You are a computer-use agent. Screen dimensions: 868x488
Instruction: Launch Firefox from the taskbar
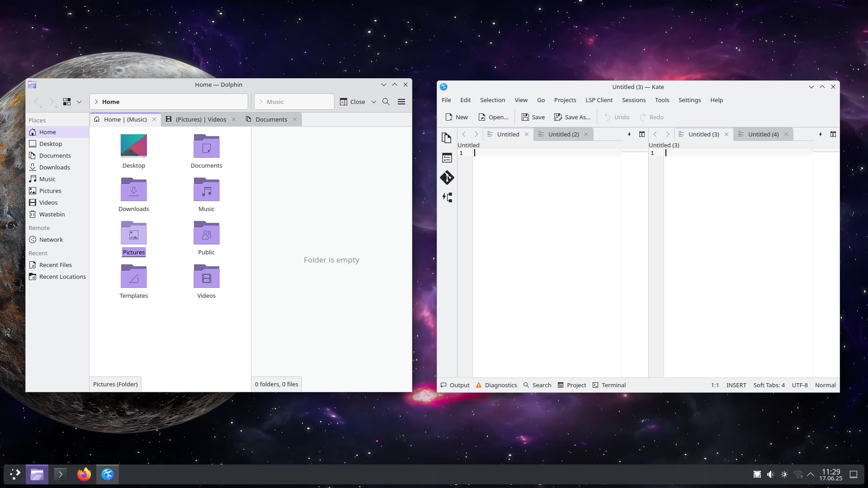[84, 474]
